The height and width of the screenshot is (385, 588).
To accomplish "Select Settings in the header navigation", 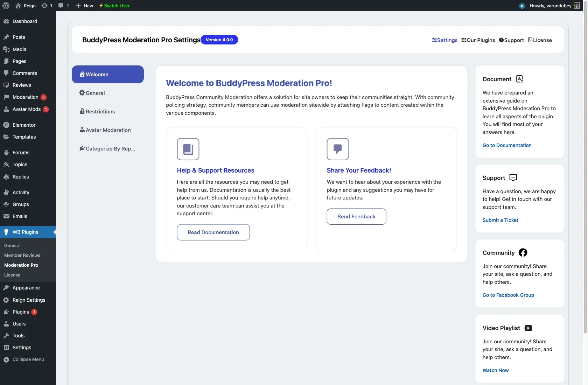I will tap(444, 40).
